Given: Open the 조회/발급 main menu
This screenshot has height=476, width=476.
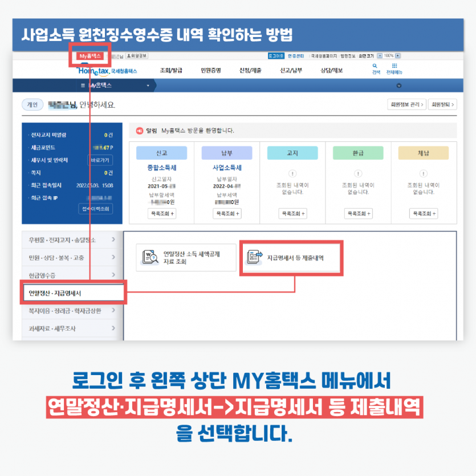Looking at the screenshot, I should pyautogui.click(x=171, y=71).
